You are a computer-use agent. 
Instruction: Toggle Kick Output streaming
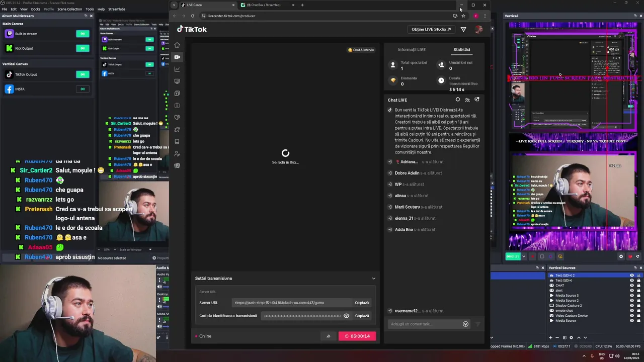(x=83, y=48)
